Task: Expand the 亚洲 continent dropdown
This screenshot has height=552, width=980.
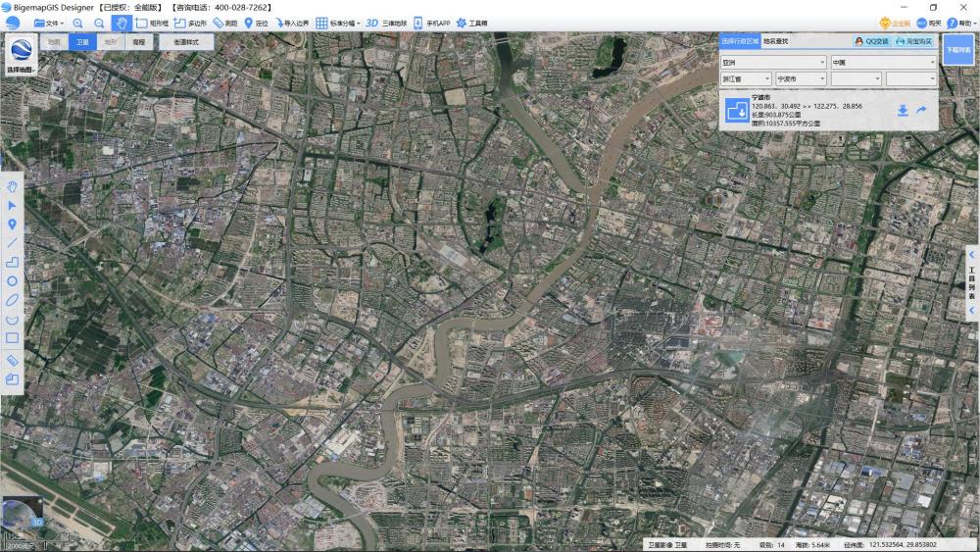Action: coord(774,63)
